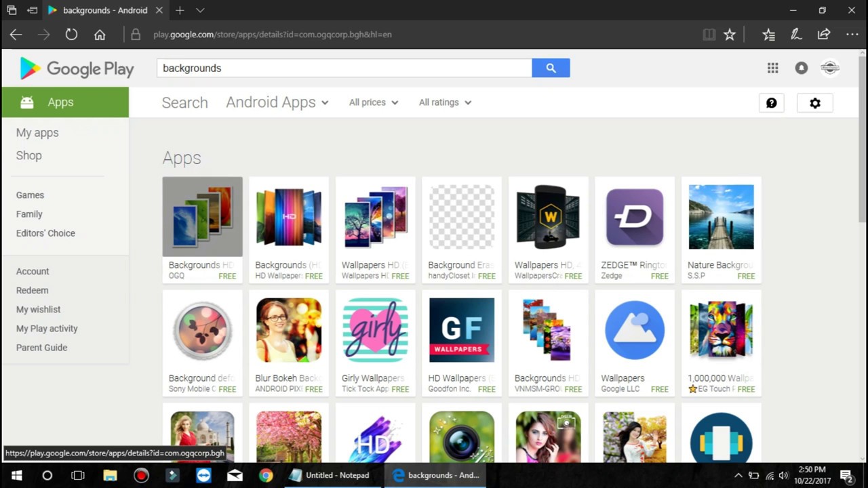The image size is (868, 488).
Task: Go to browser home page icon
Action: pyautogui.click(x=100, y=35)
